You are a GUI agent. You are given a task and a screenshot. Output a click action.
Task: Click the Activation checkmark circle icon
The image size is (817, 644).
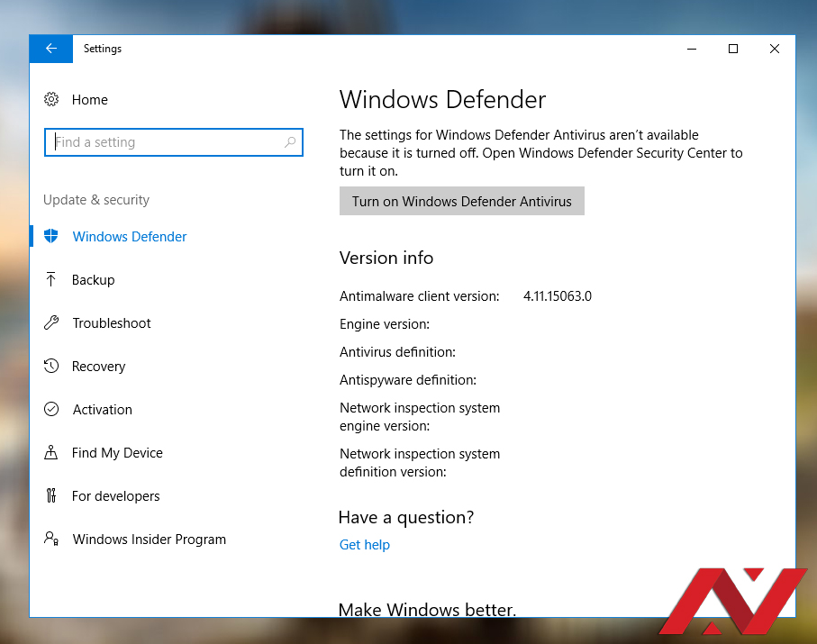tap(51, 409)
